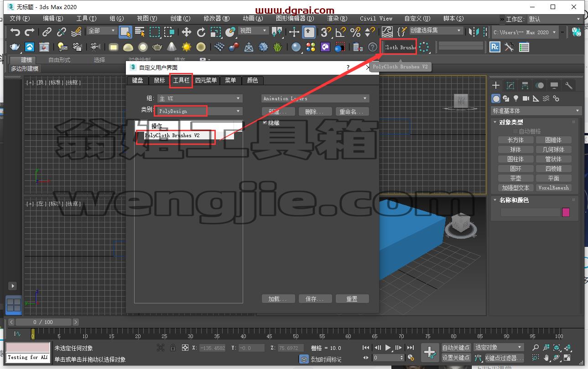
Task: Click the Mirror tool icon
Action: point(475,32)
